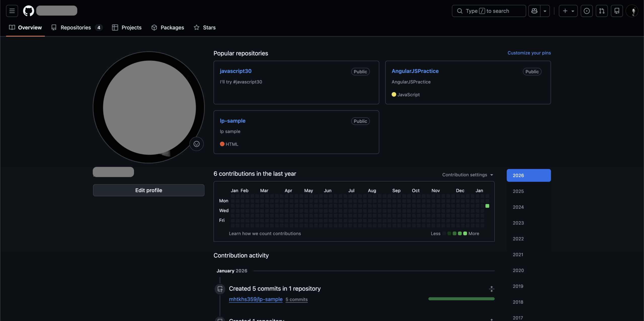Click the set status smiley icon

tap(196, 144)
